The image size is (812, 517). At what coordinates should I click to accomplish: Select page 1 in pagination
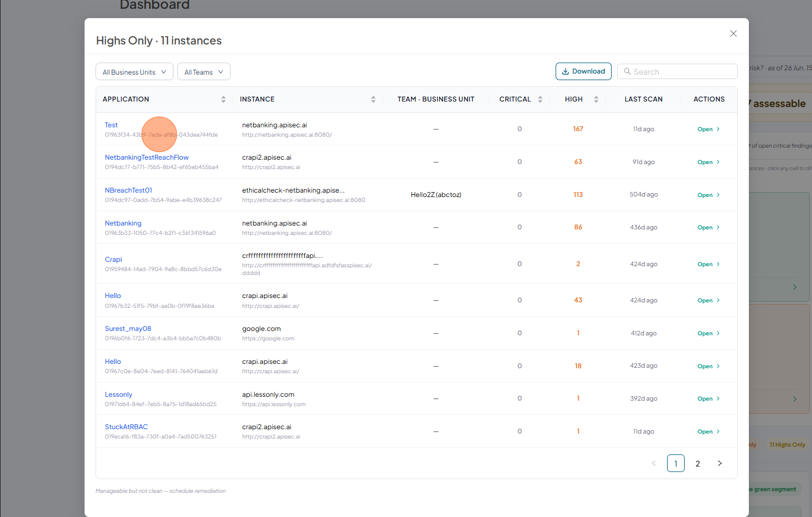676,464
